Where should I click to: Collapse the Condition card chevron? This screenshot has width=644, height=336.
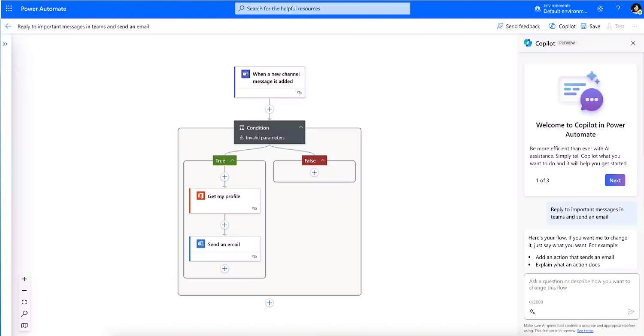click(301, 127)
